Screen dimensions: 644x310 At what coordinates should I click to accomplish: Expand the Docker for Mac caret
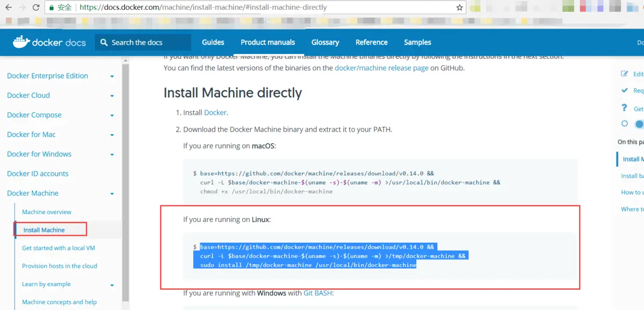click(112, 135)
